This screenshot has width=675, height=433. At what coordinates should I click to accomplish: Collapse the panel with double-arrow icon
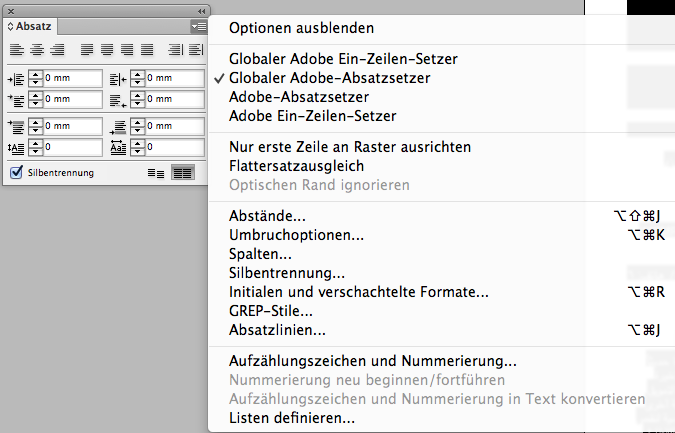pos(201,11)
